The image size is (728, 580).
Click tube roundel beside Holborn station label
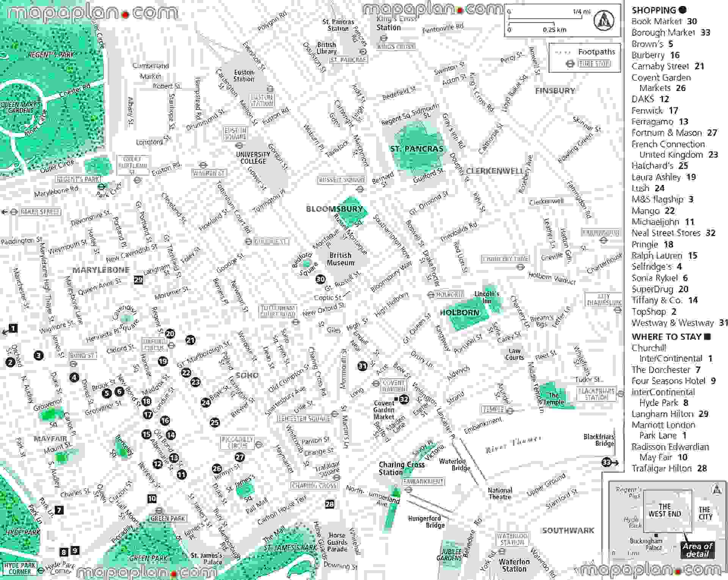coord(431,295)
